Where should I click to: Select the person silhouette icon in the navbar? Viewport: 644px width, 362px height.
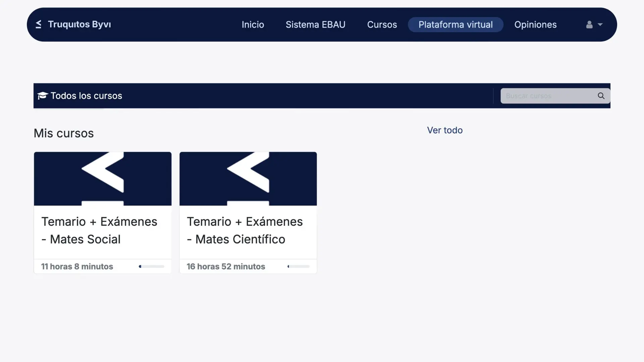point(590,24)
